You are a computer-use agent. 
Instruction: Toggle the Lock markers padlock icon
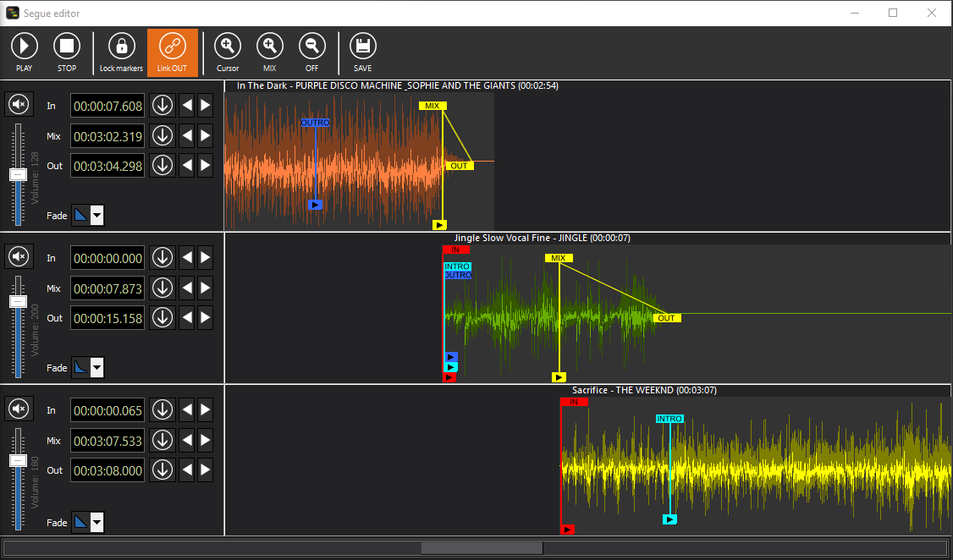pos(121,47)
